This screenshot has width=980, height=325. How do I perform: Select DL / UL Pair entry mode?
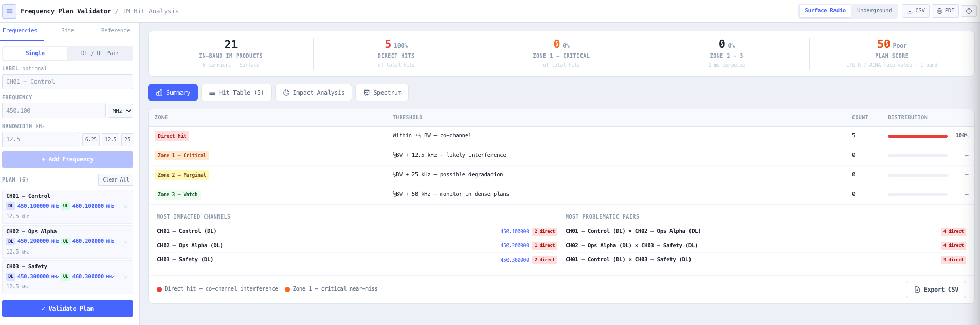tap(100, 53)
